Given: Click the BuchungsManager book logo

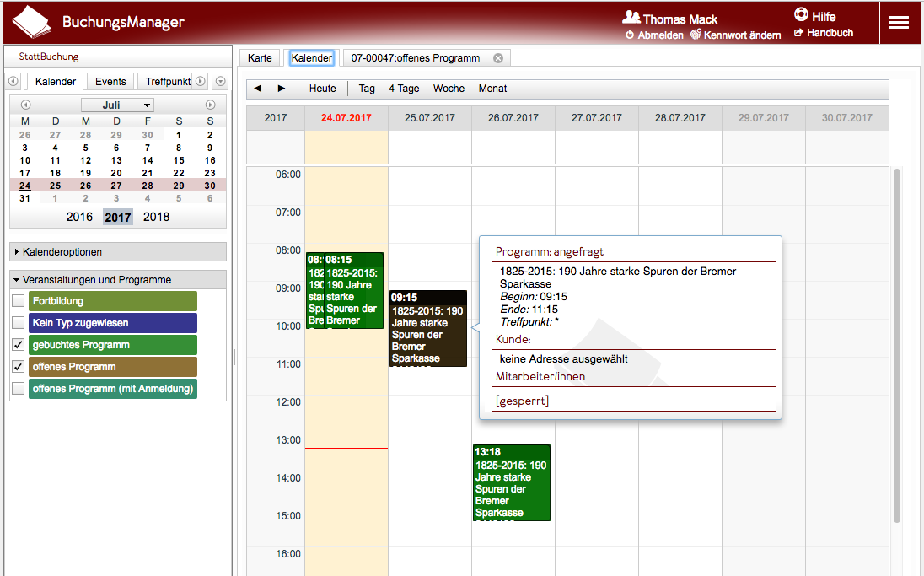Looking at the screenshot, I should [x=31, y=23].
